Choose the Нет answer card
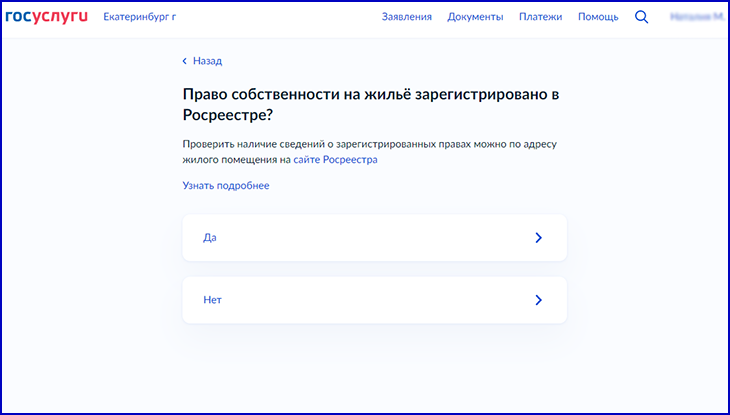This screenshot has width=730, height=415. [374, 300]
